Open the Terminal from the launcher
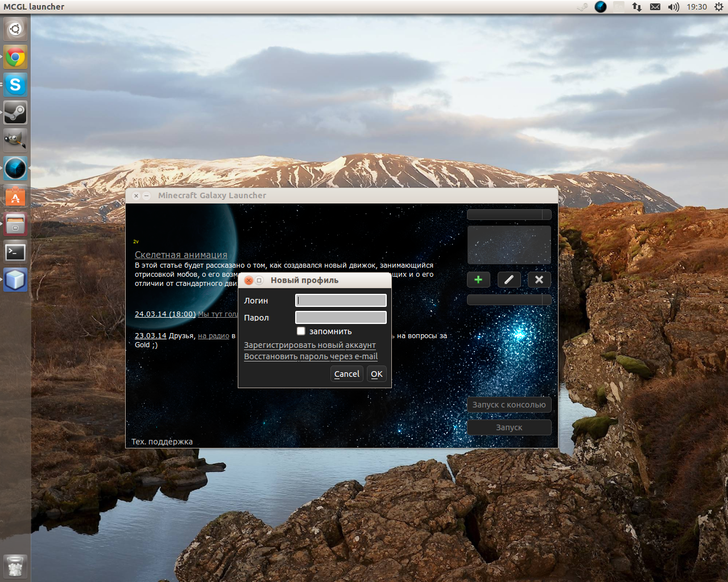 pos(15,252)
